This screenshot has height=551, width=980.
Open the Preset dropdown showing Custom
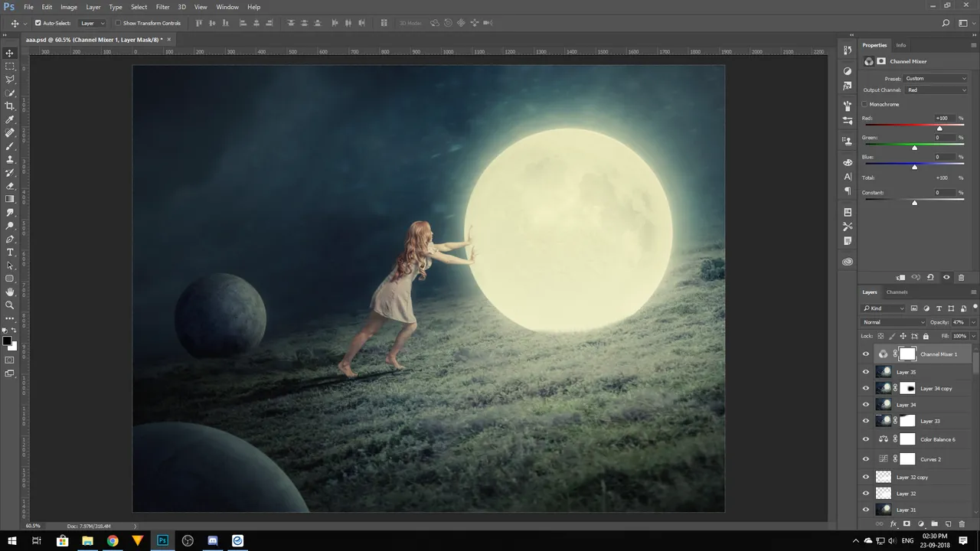pyautogui.click(x=936, y=78)
